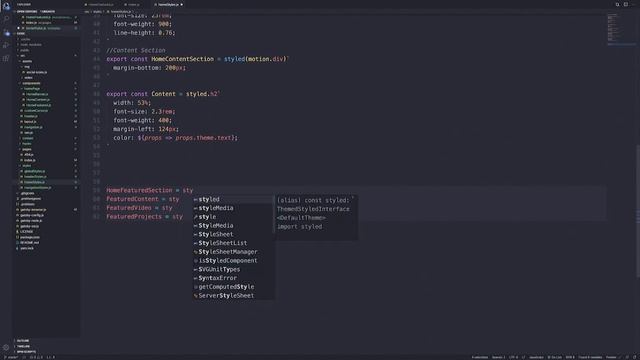Choose 'styled' from the autocomplete list
Viewport: 640px width, 360px height.
tap(234, 199)
